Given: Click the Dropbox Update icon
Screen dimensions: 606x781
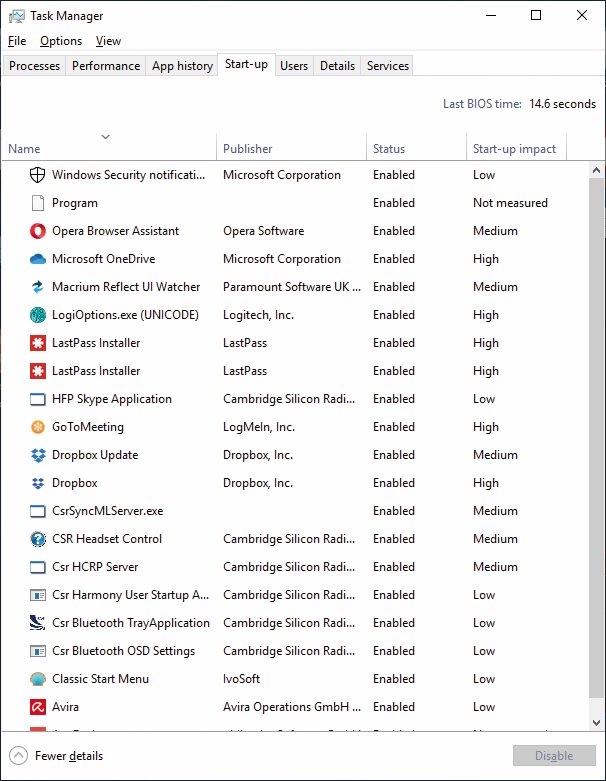Looking at the screenshot, I should coord(37,455).
